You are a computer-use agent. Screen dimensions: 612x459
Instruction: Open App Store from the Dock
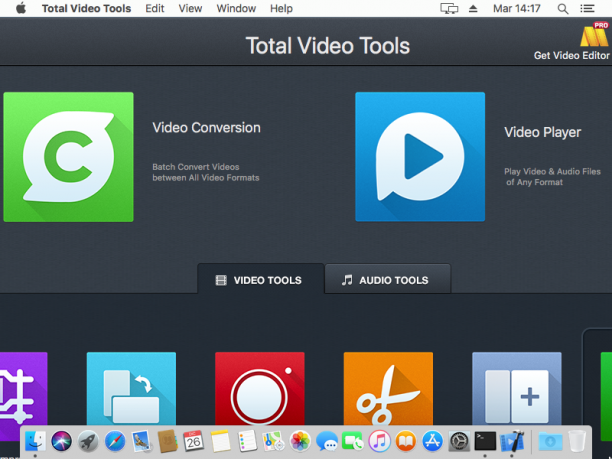(x=432, y=441)
